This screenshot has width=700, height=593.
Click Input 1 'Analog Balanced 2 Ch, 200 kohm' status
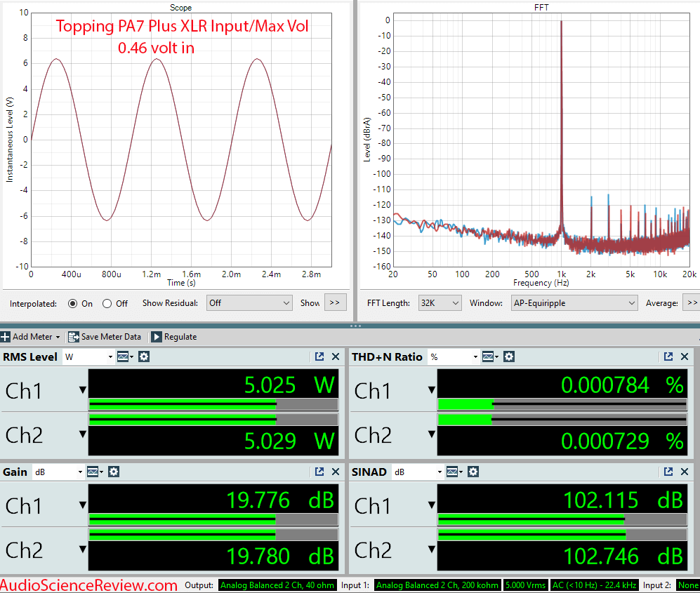pos(437,585)
